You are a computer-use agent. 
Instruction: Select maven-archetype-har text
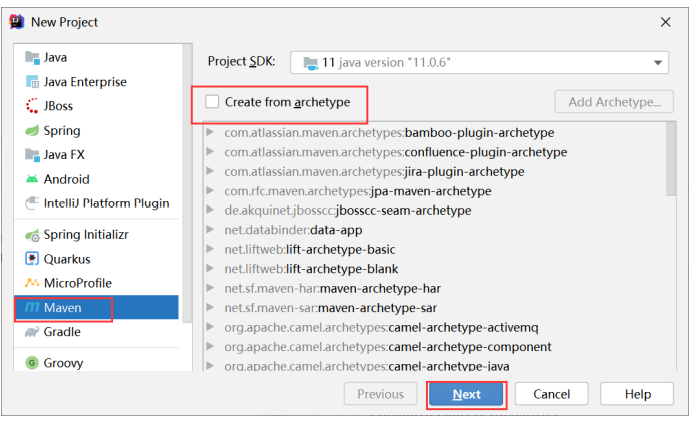(x=381, y=289)
